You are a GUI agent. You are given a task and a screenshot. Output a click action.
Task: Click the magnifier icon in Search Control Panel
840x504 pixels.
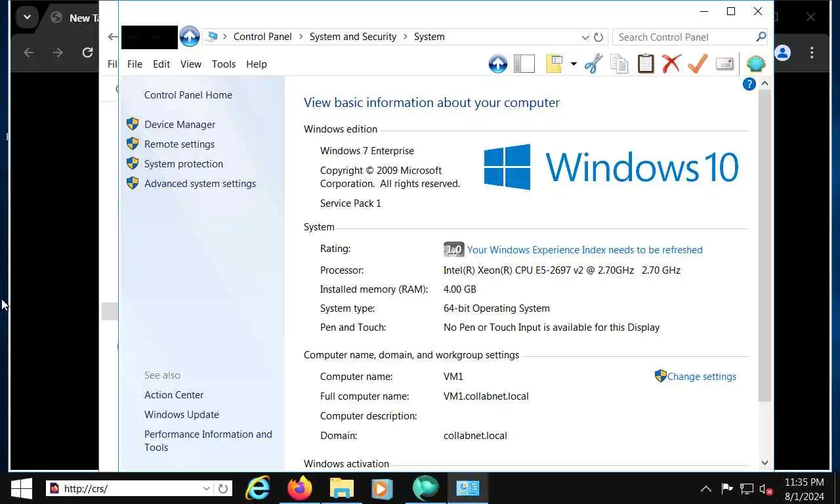coord(761,37)
